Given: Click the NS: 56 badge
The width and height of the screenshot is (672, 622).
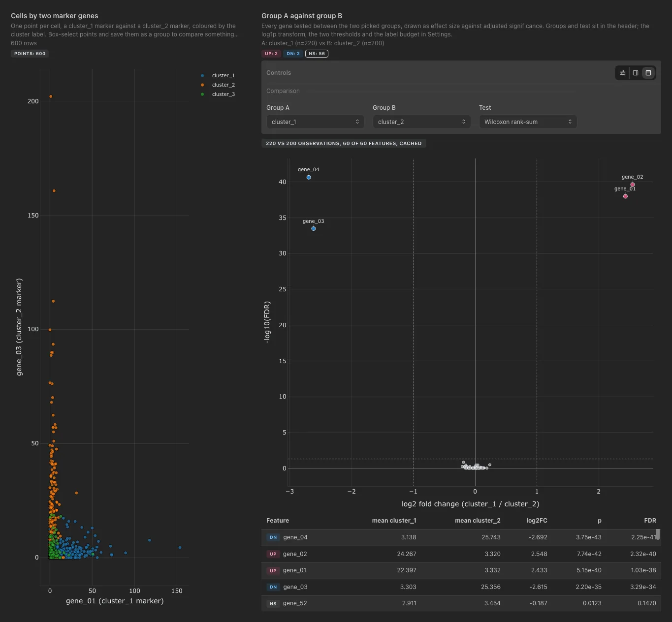Looking at the screenshot, I should pos(317,54).
